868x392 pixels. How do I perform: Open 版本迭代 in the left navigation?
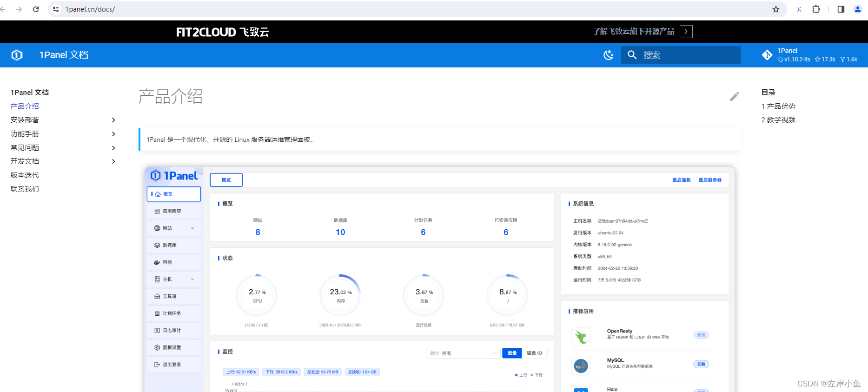[x=25, y=175]
